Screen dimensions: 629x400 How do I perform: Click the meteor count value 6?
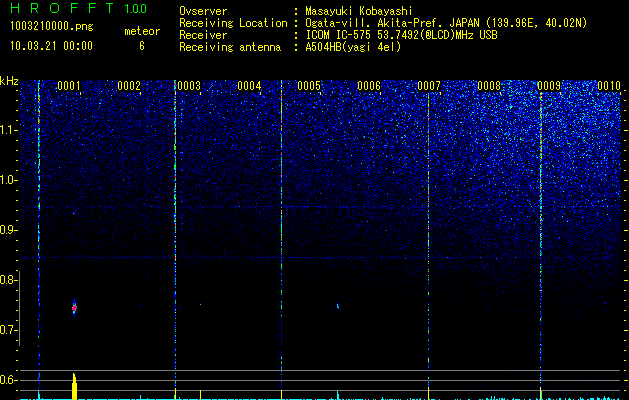pos(142,46)
